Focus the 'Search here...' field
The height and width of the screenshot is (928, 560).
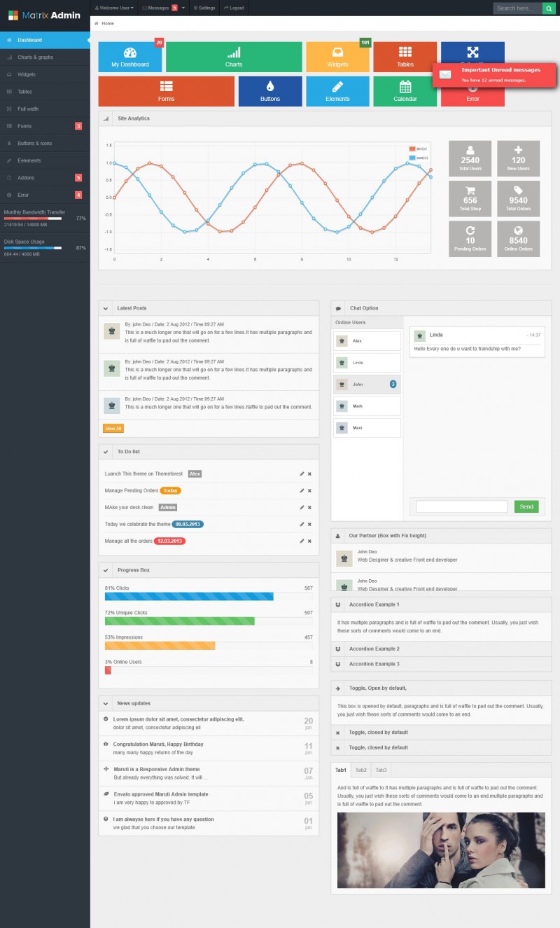(517, 8)
